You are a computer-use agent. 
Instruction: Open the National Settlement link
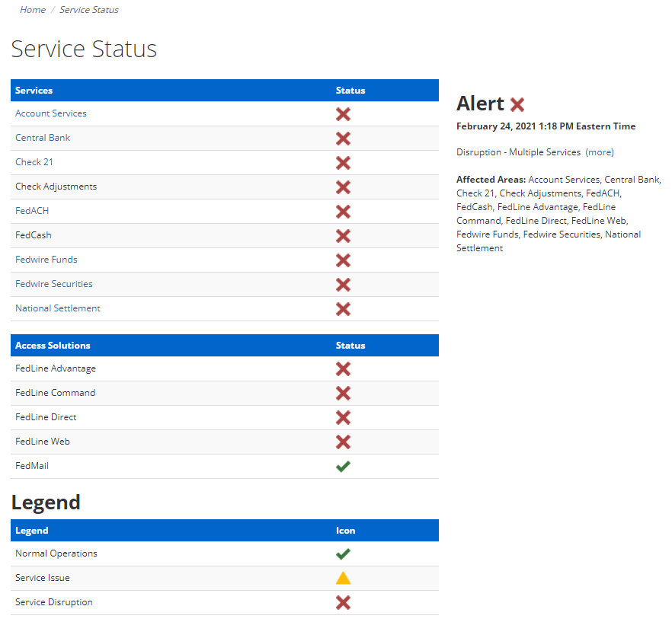(58, 308)
